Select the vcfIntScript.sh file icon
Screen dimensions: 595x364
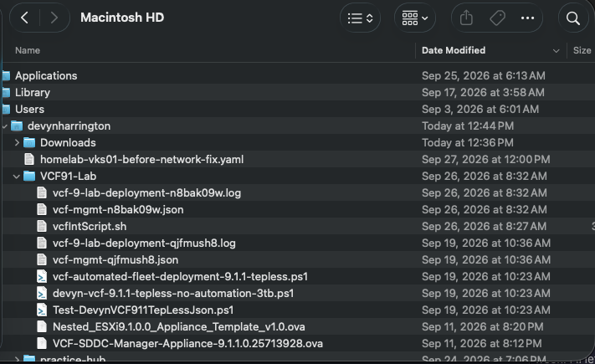point(42,226)
